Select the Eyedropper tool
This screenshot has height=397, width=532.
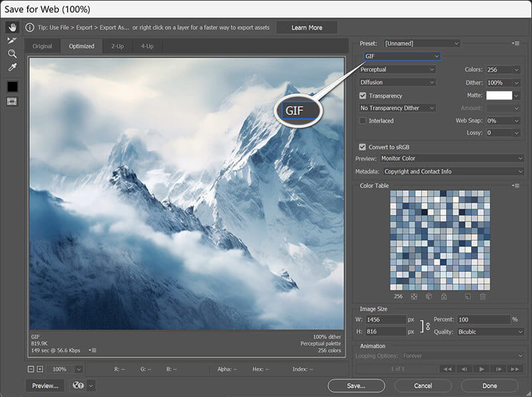pos(13,66)
